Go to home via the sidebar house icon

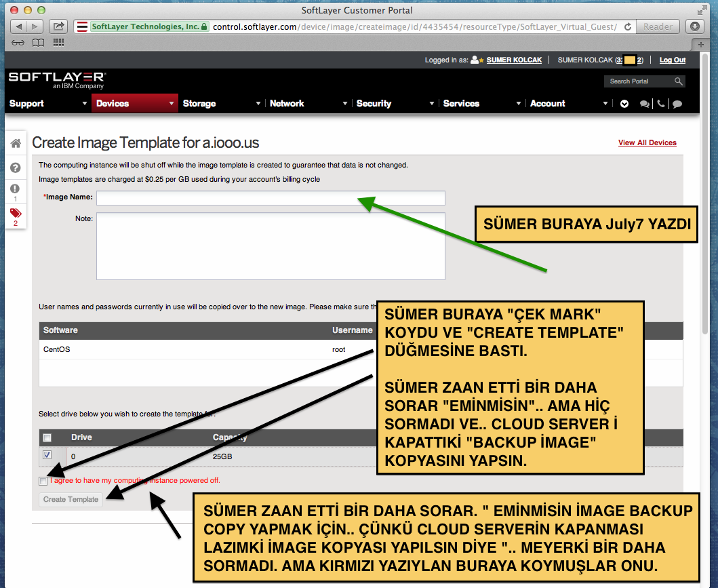[16, 143]
